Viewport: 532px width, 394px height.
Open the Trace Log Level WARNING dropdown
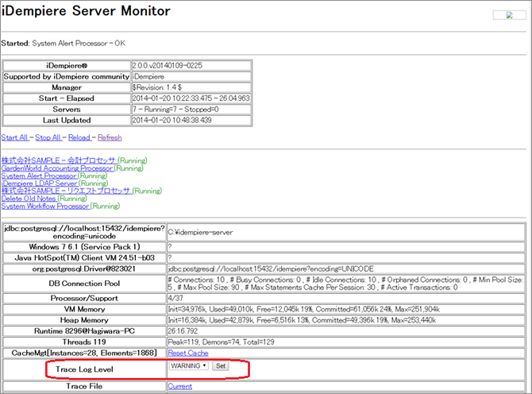click(x=189, y=366)
